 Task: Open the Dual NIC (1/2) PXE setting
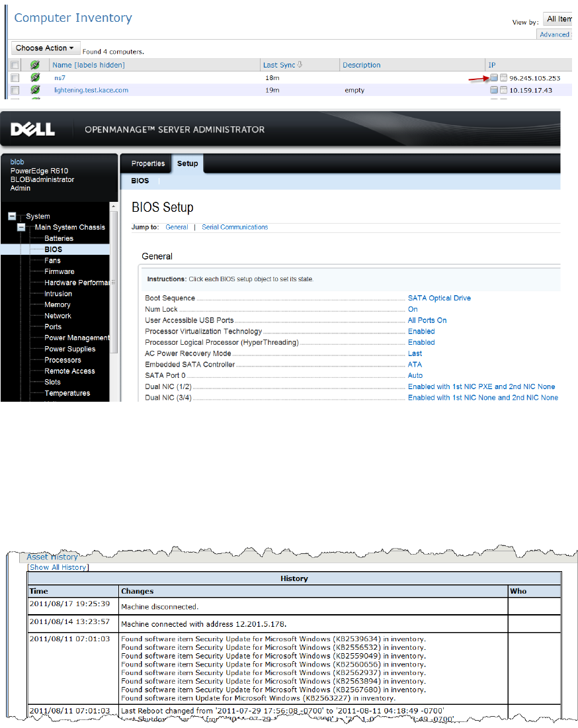481,387
